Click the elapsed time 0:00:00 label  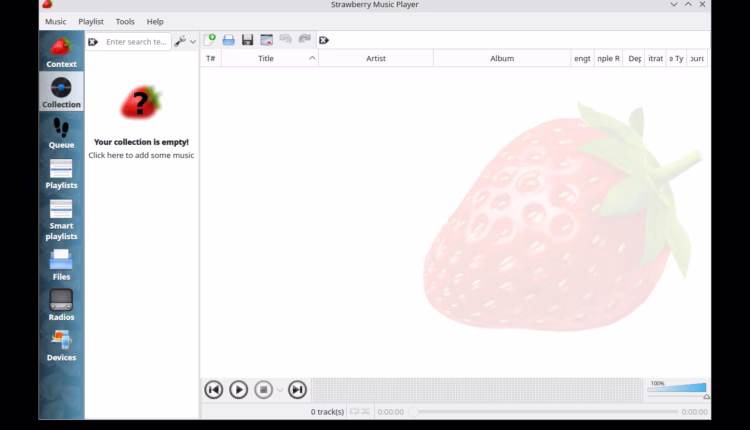390,411
